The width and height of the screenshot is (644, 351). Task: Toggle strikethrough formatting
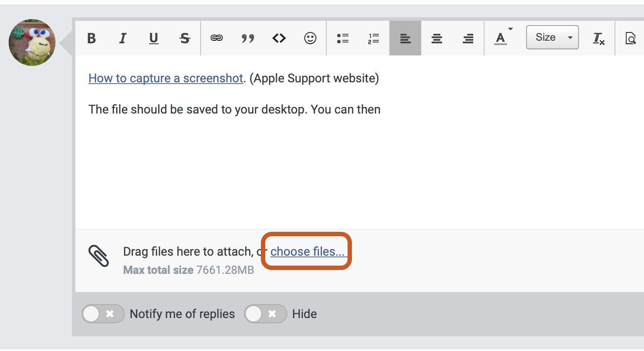[x=185, y=38]
